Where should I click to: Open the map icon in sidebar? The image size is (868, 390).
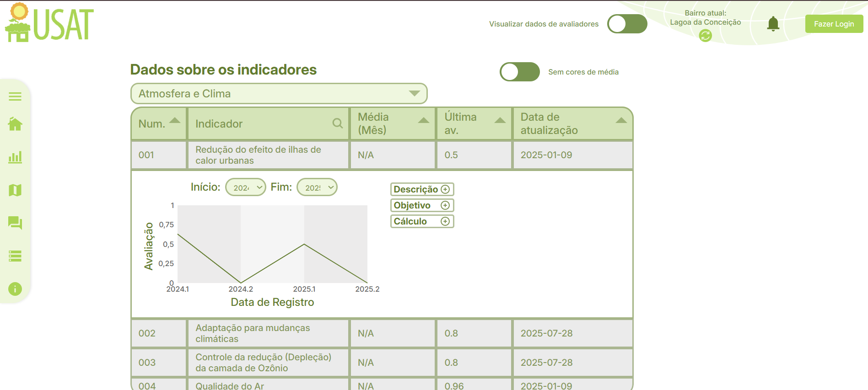15,190
